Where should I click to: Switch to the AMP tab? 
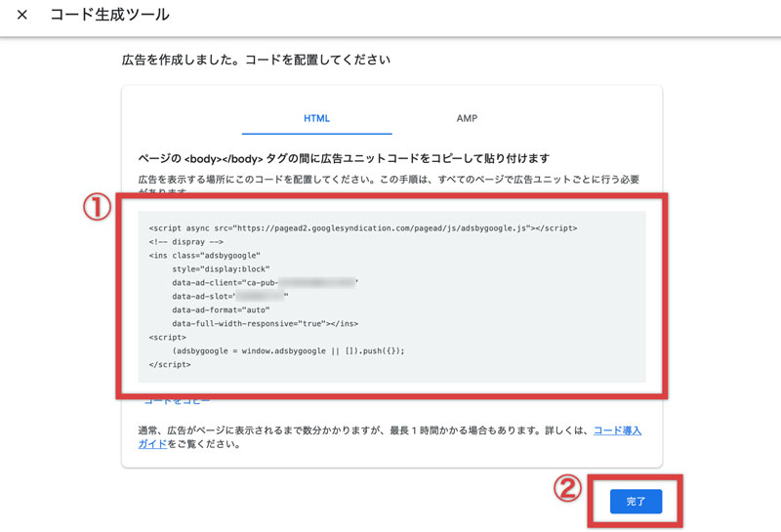click(x=467, y=118)
